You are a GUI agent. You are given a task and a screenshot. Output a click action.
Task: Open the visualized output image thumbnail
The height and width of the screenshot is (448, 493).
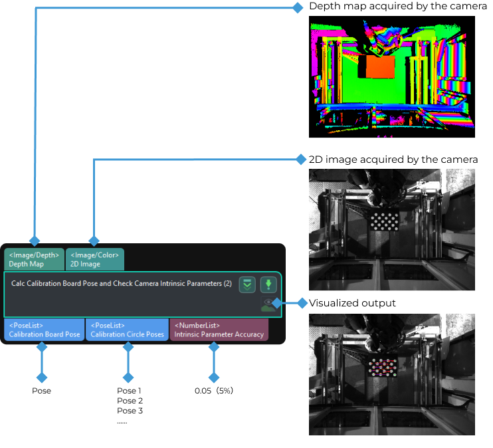tap(392, 375)
